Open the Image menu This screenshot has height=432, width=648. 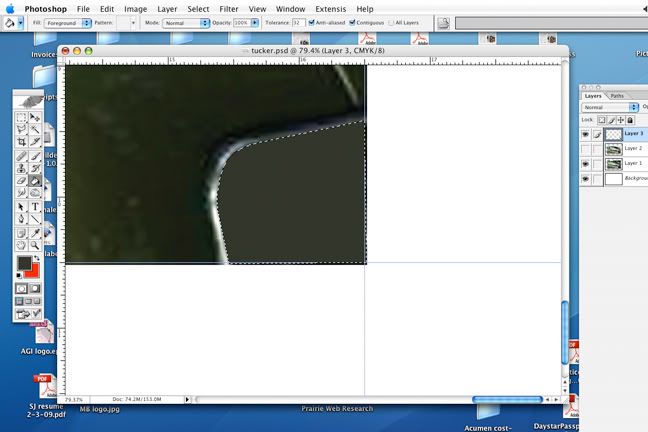136,9
